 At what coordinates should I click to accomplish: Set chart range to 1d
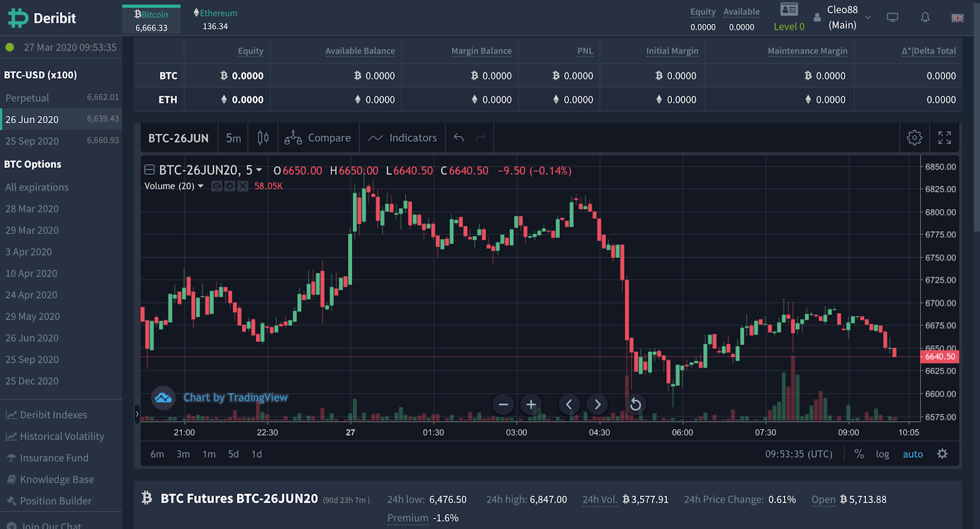(257, 454)
